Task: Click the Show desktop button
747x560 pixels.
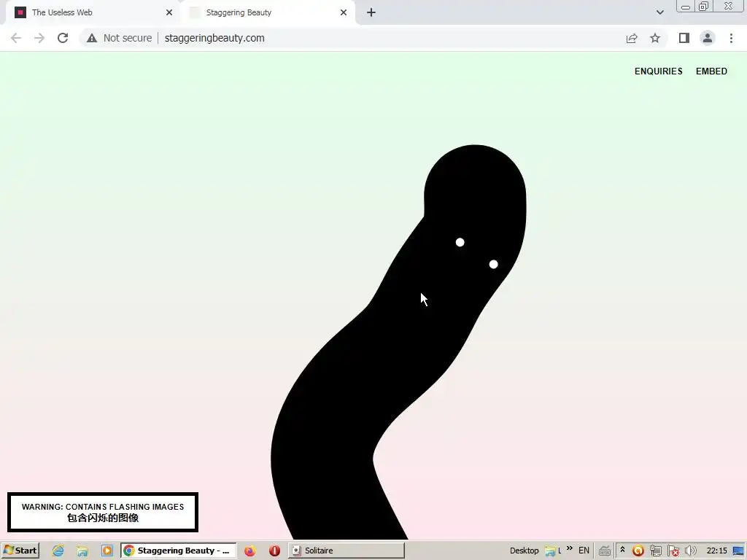Action: (x=738, y=551)
